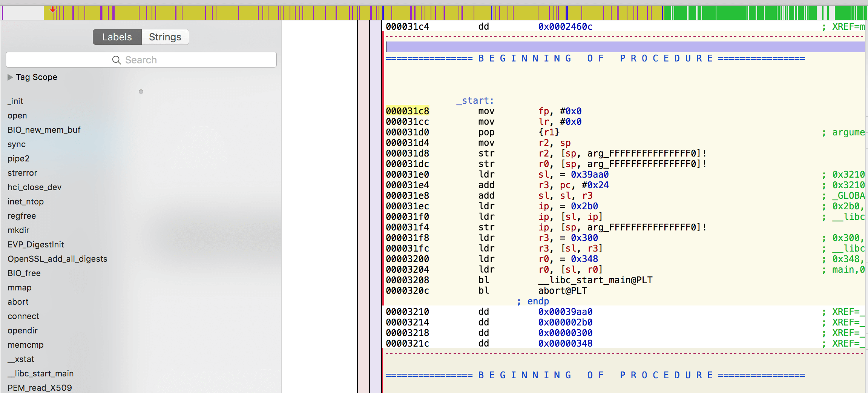
Task: Switch to the Labels tab
Action: tap(117, 37)
